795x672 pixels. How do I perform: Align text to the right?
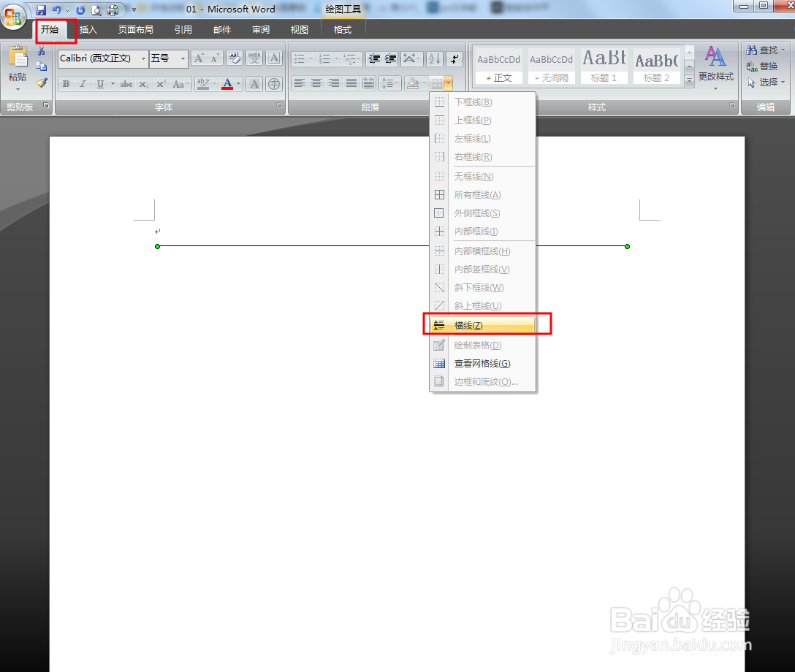(x=334, y=83)
